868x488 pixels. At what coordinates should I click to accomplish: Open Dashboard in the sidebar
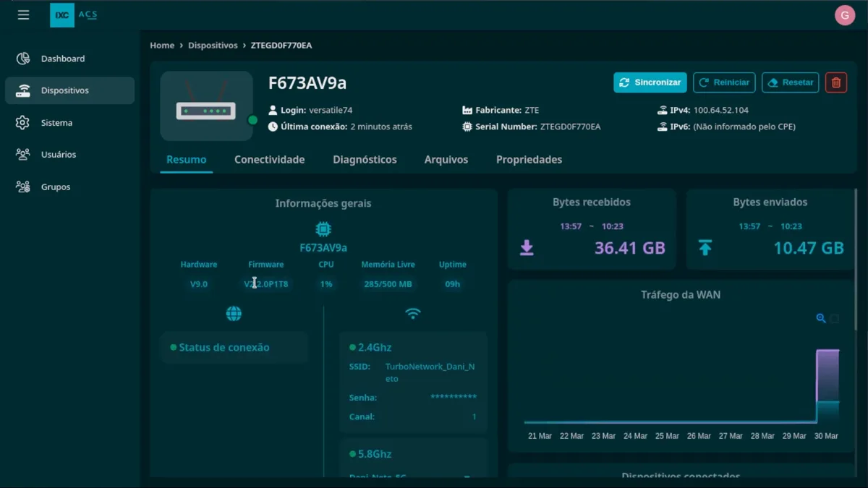coord(69,59)
